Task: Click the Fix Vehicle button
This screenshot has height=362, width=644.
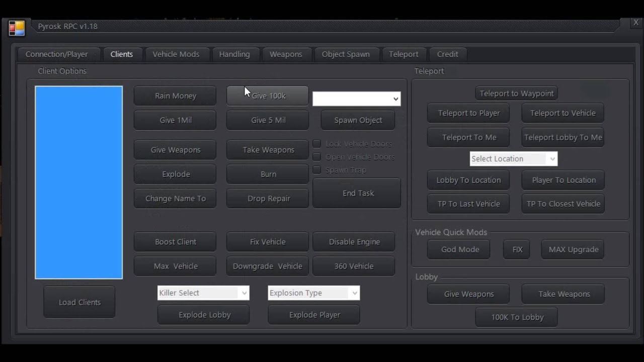Action: click(268, 242)
